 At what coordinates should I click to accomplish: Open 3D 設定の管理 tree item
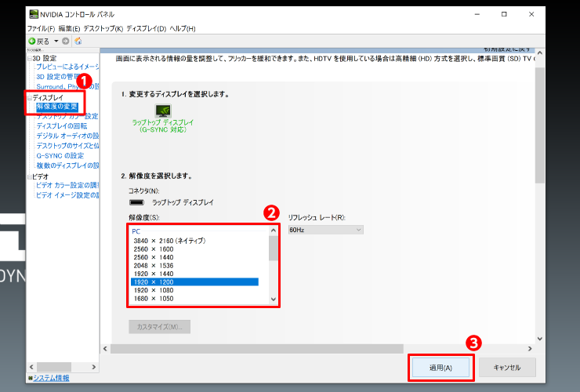59,77
